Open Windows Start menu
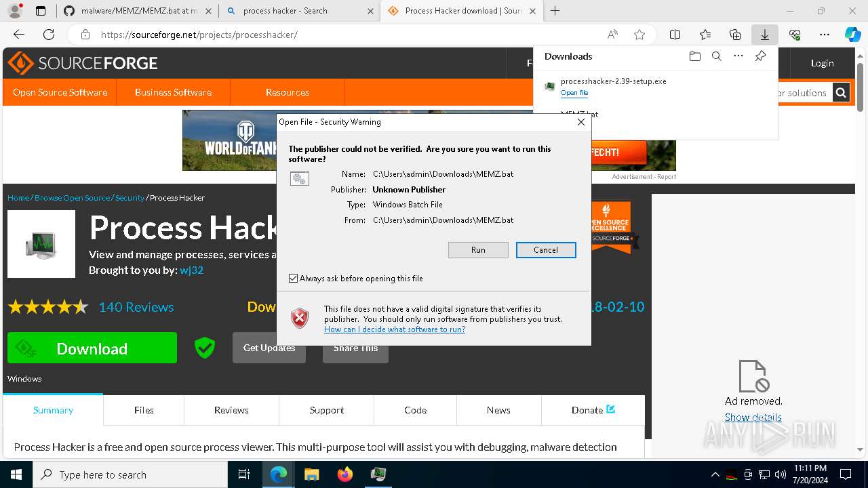 pyautogui.click(x=16, y=474)
